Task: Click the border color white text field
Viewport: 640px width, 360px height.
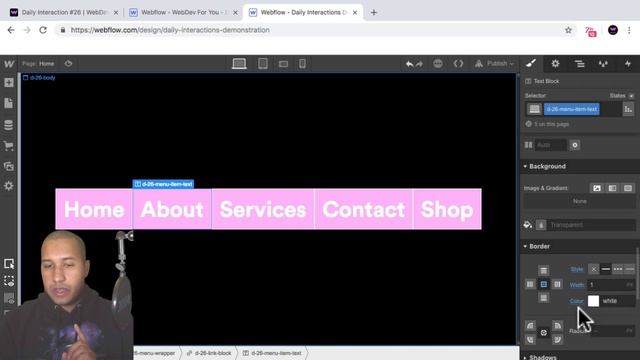Action: 618,301
